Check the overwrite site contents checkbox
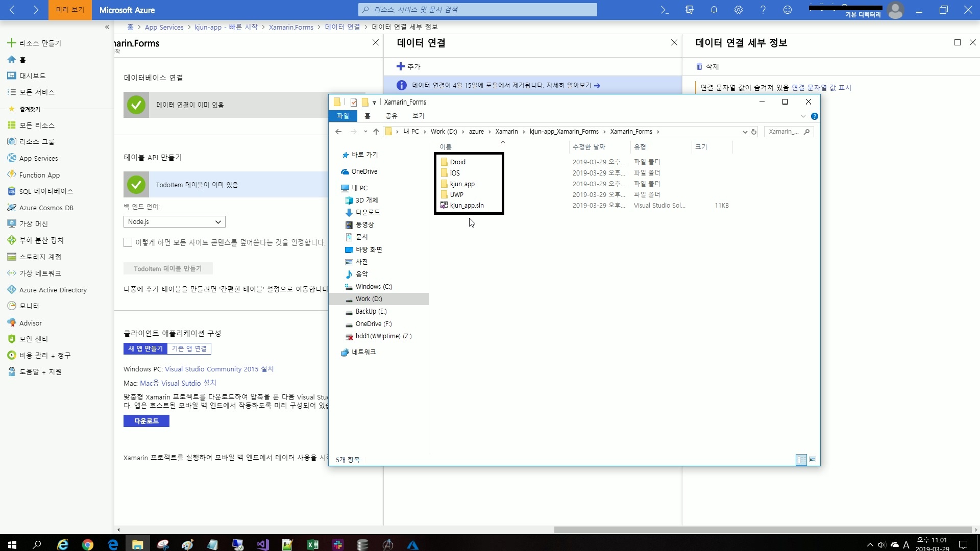The image size is (980, 551). [x=128, y=242]
